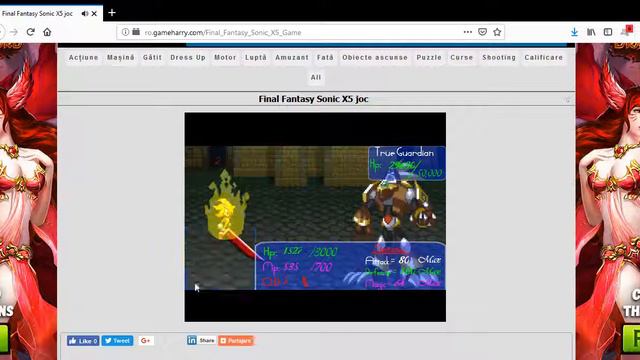Open the Puzzle games category
640x360 pixels.
429,58
